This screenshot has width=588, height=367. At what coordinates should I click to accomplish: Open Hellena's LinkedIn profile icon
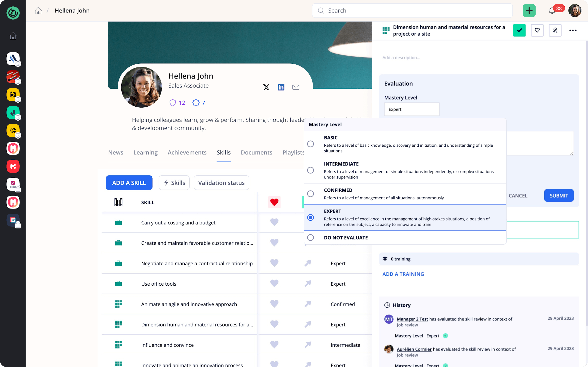[x=281, y=87]
